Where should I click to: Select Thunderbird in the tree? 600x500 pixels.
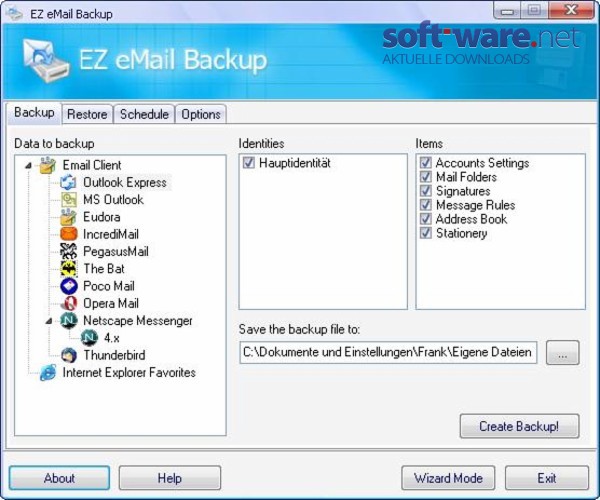click(x=114, y=355)
